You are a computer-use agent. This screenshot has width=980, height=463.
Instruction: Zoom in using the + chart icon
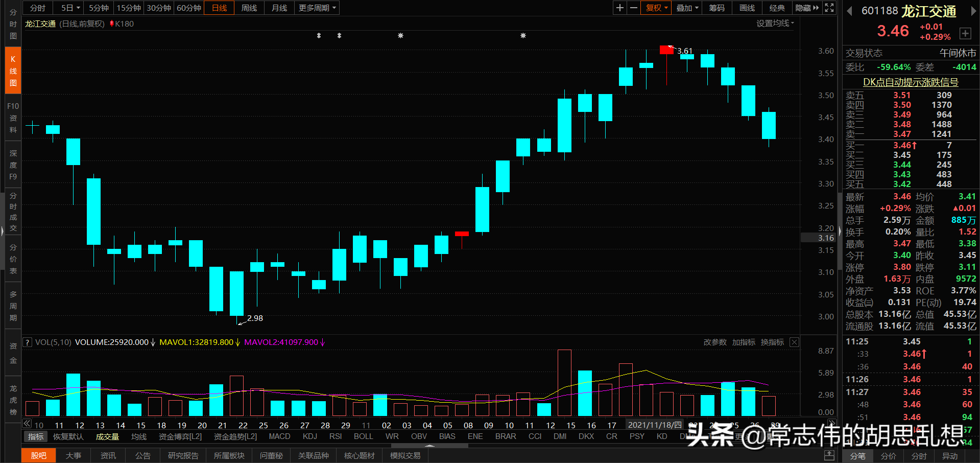[619, 8]
